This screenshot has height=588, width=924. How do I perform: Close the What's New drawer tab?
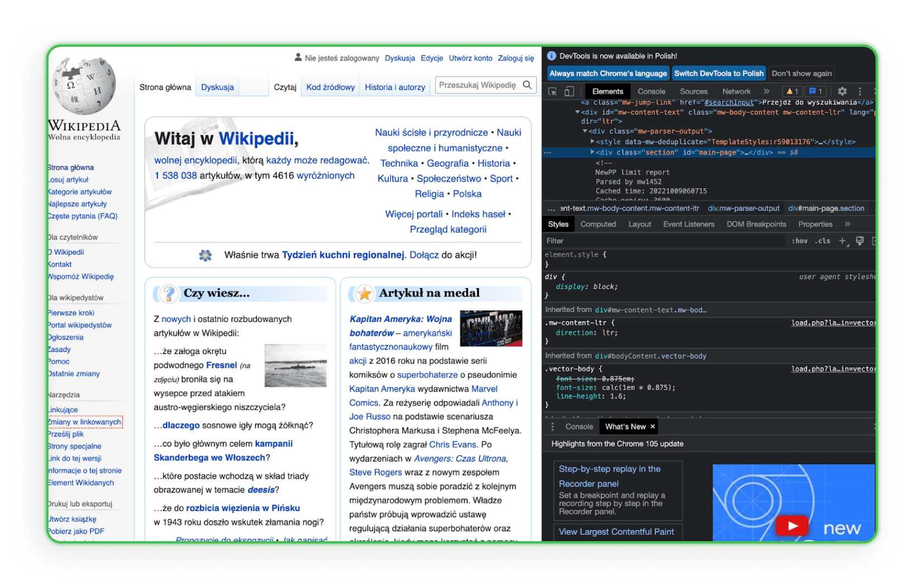(x=652, y=427)
